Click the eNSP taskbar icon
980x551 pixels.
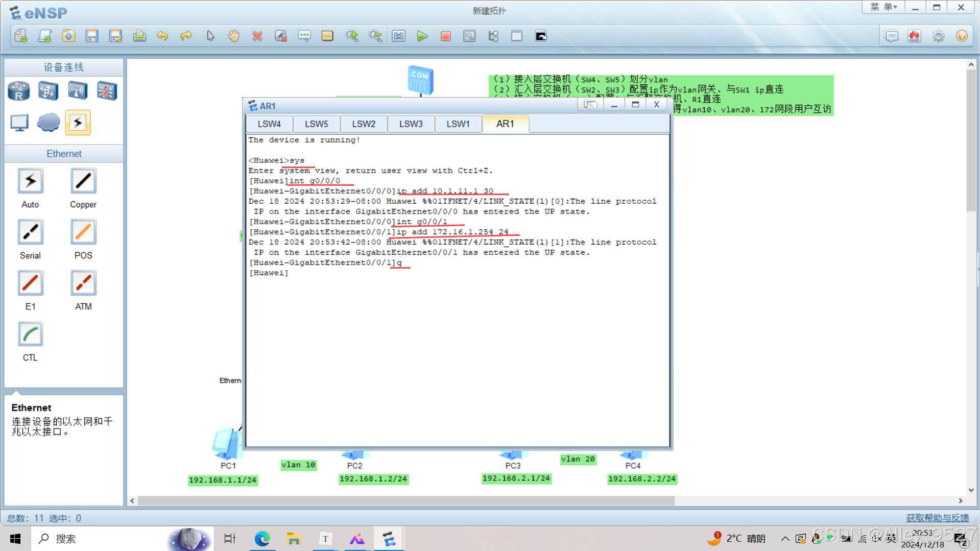pos(389,539)
